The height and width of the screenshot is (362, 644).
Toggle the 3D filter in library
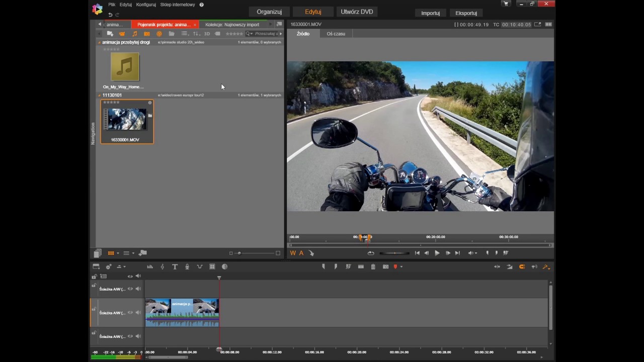click(x=207, y=34)
